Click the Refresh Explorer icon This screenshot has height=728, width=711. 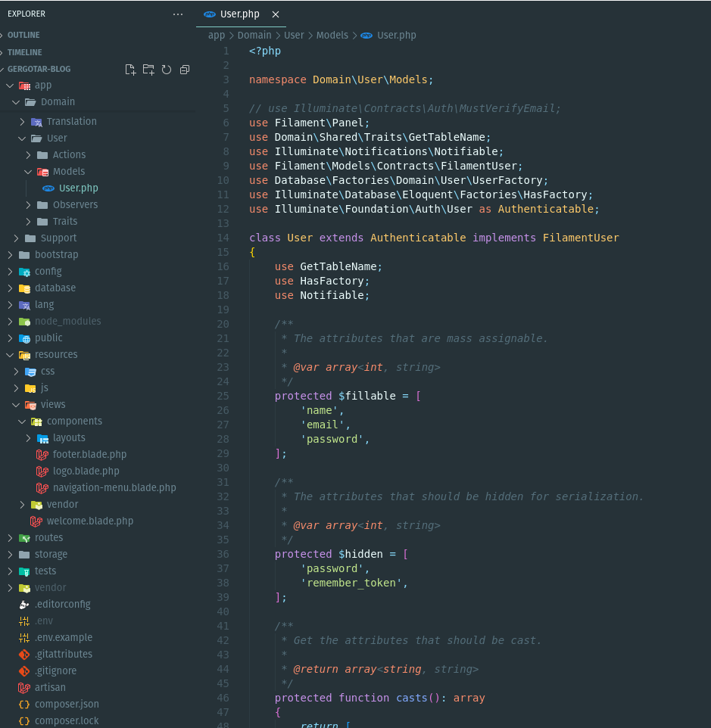click(167, 69)
